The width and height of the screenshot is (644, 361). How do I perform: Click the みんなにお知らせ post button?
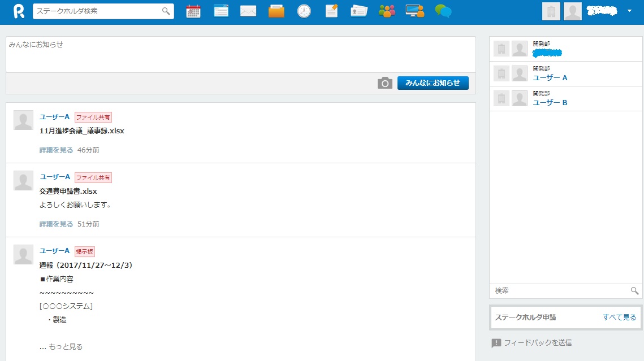coord(433,82)
